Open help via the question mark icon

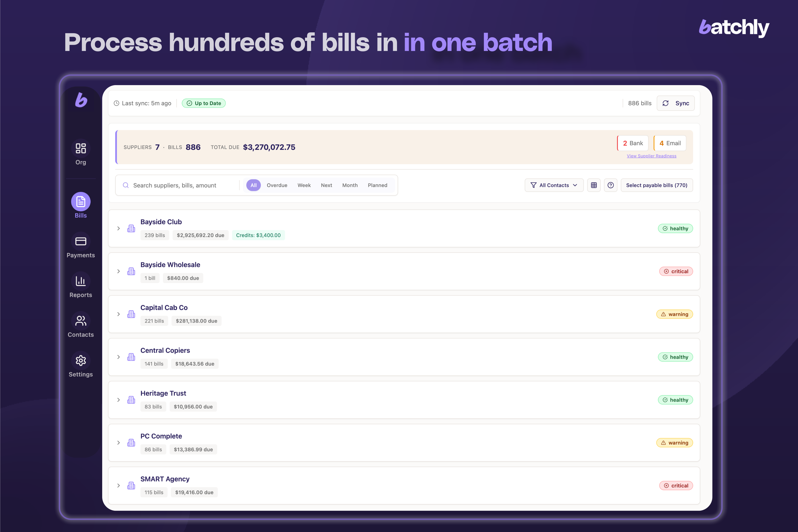(611, 185)
